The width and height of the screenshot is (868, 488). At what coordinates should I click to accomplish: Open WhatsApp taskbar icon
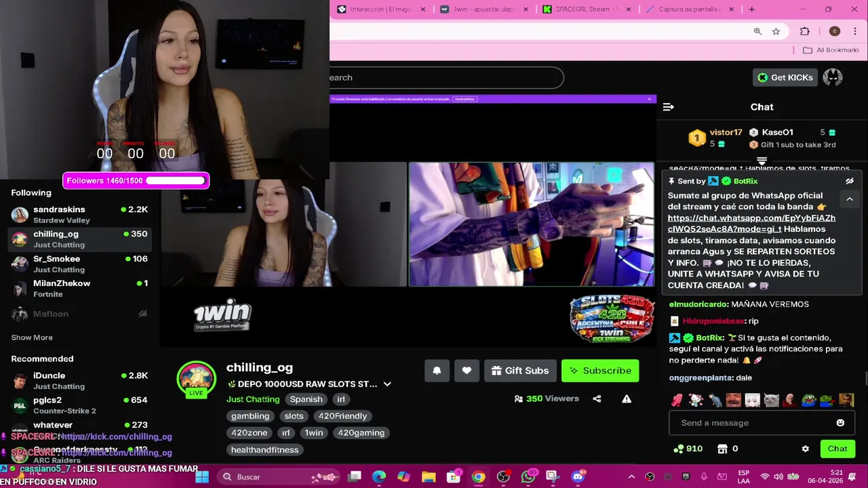pyautogui.click(x=528, y=476)
